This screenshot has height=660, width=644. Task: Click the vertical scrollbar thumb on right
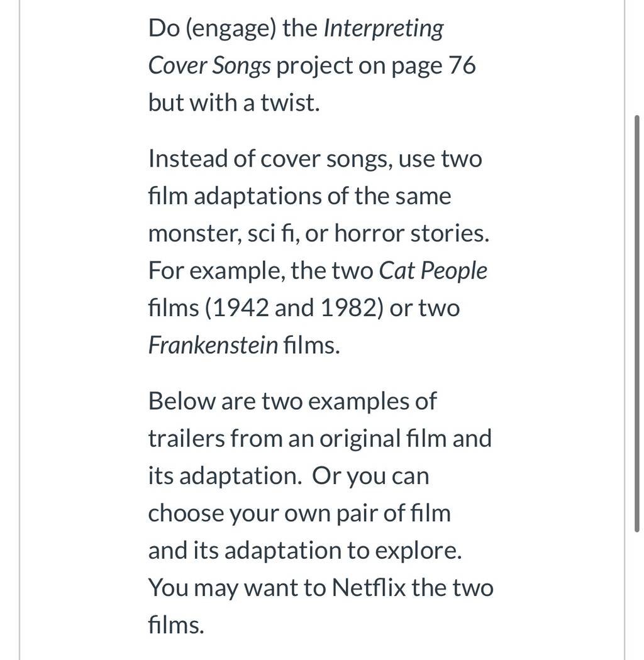[637, 324]
